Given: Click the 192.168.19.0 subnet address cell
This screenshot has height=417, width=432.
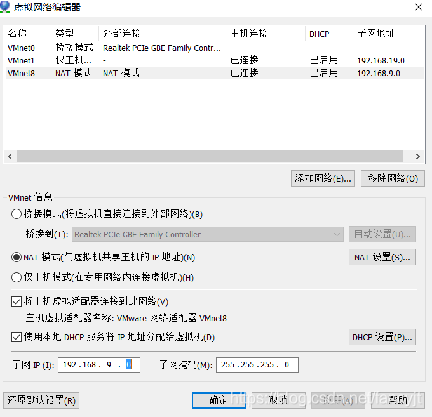Looking at the screenshot, I should pos(381,60).
